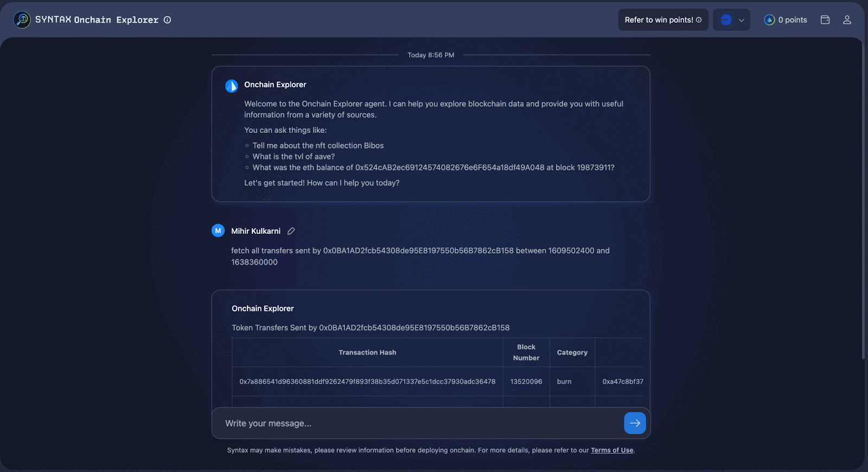Click the Onchain Explorer agent avatar
This screenshot has width=868, height=472.
[232, 86]
